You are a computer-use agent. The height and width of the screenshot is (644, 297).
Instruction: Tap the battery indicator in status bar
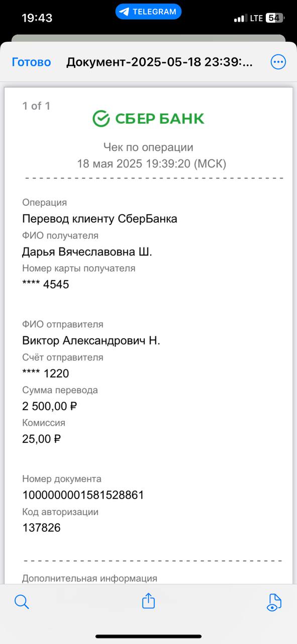[275, 18]
